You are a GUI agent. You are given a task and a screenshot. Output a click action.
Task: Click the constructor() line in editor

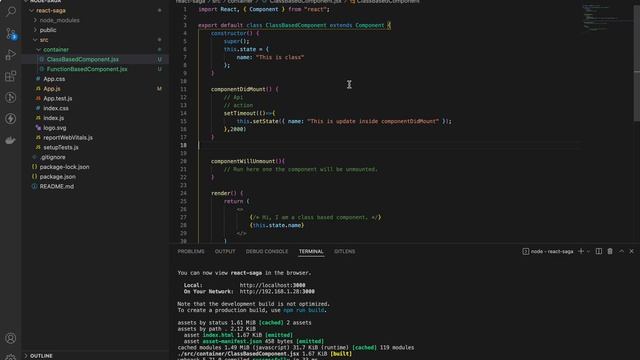pyautogui.click(x=235, y=33)
